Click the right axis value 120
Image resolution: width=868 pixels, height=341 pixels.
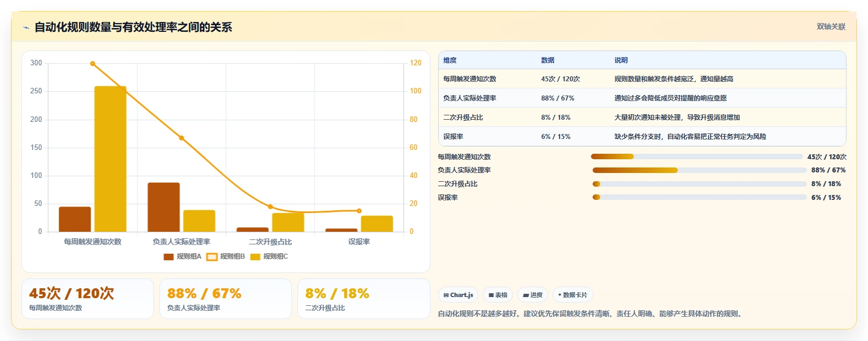(x=416, y=63)
